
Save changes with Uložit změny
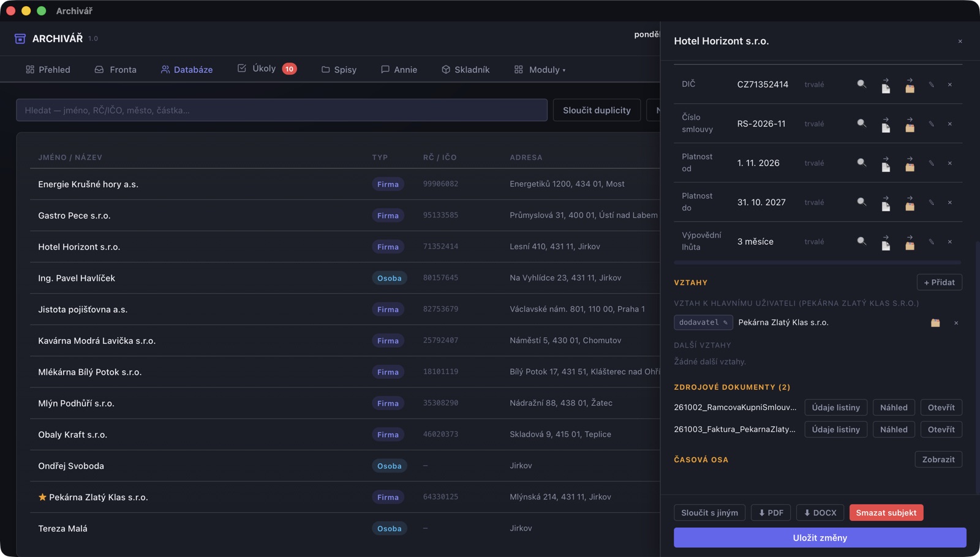(820, 537)
